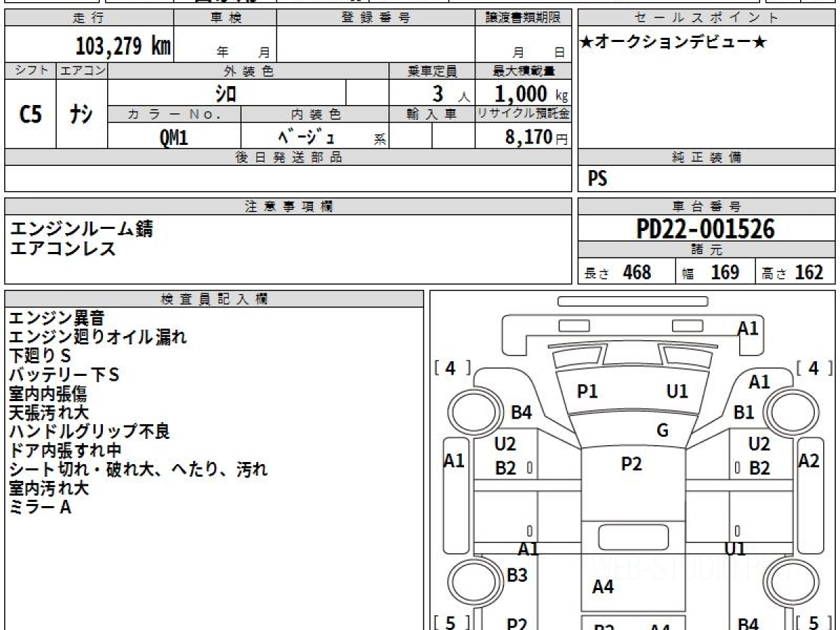Screen dimensions: 840x630
Task: Click the U1 mark on the hood beside P1
Action: pyautogui.click(x=678, y=392)
